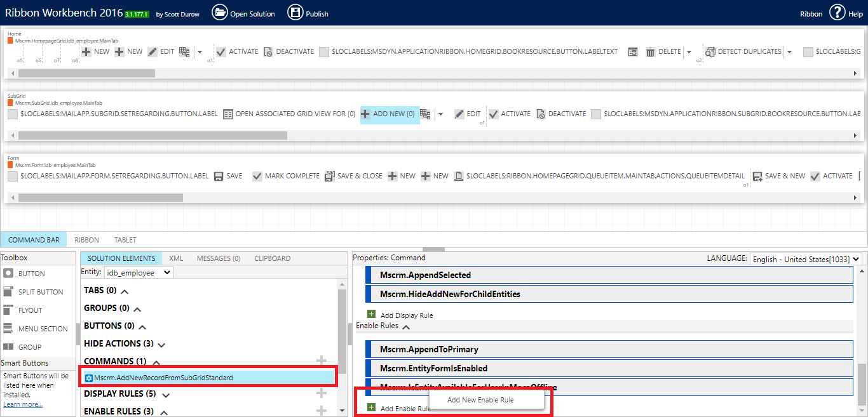The width and height of the screenshot is (868, 417).
Task: Open a solution using the Open Solution icon
Action: [x=219, y=12]
